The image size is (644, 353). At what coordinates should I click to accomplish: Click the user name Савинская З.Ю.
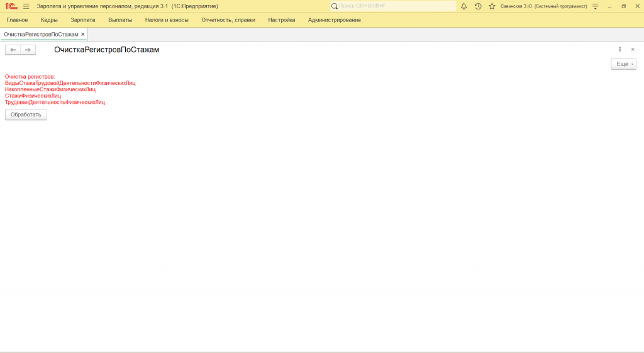coord(544,6)
